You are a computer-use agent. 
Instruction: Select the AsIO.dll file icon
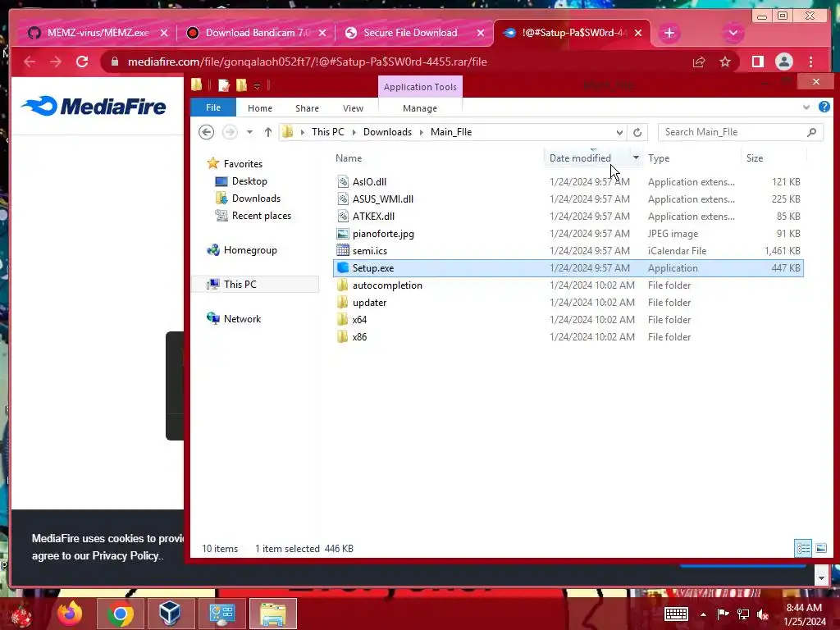(x=343, y=181)
